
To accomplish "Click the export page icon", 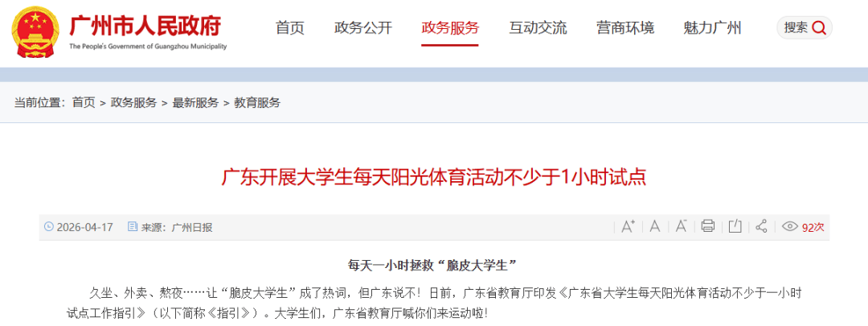I will [735, 226].
